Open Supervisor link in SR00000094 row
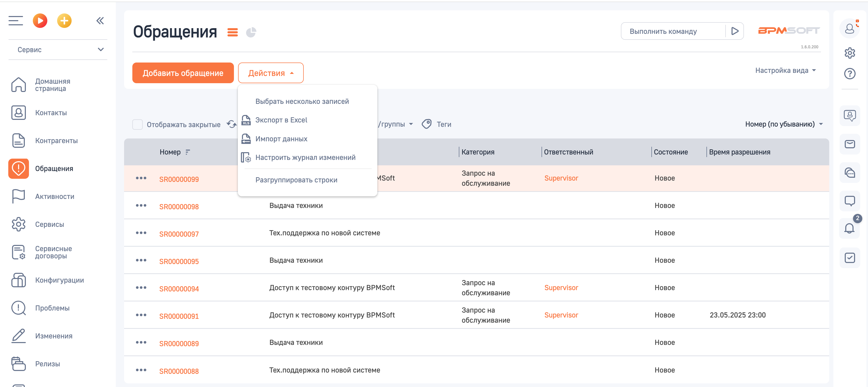Image resolution: width=868 pixels, height=387 pixels. (561, 288)
